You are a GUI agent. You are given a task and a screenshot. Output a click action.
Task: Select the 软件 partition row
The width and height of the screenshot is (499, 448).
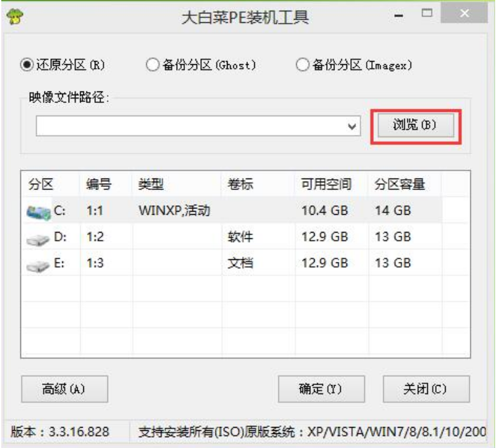click(240, 238)
